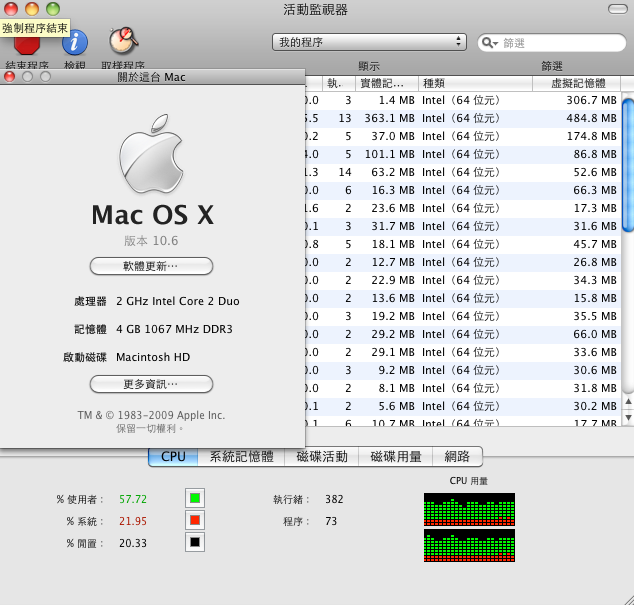Select the row with 22.9 MB real memory
This screenshot has height=605, width=634.
463,280
